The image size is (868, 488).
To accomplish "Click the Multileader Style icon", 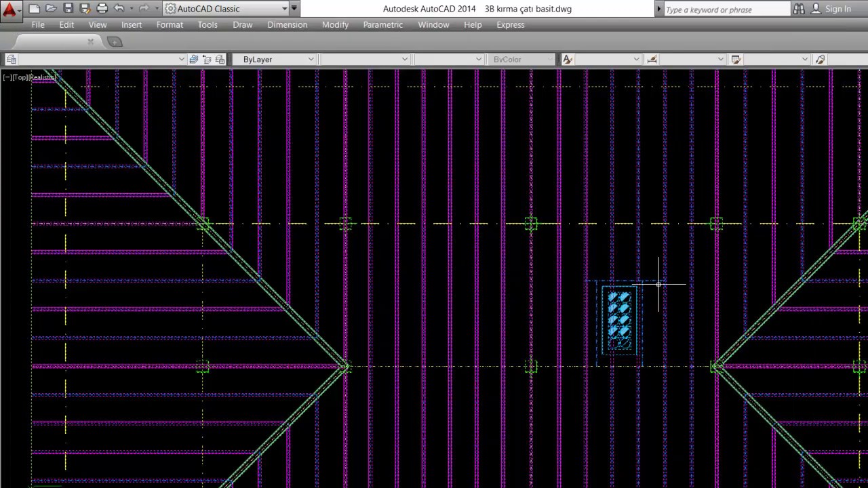I will point(820,60).
